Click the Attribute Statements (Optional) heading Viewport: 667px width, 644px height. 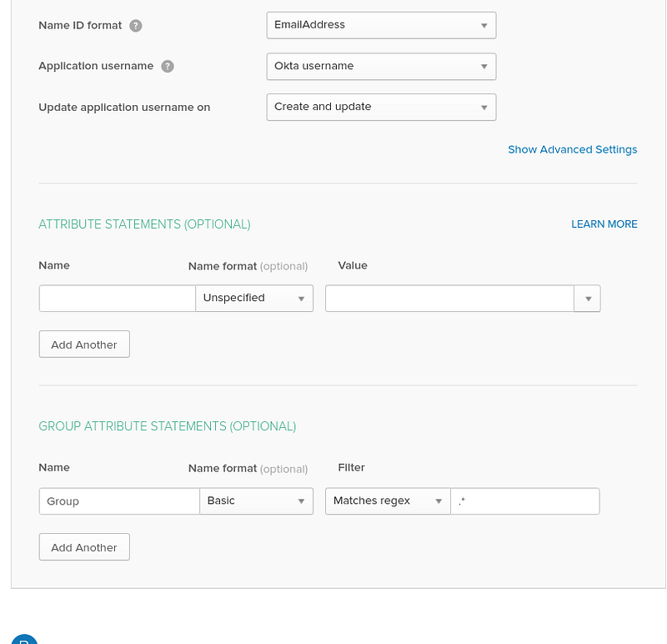pyautogui.click(x=144, y=224)
